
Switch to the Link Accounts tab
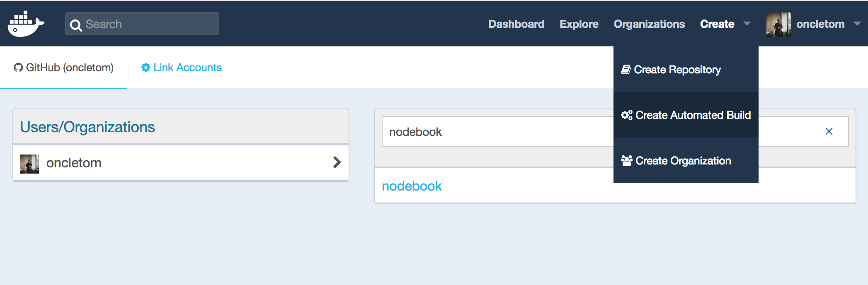[x=187, y=67]
